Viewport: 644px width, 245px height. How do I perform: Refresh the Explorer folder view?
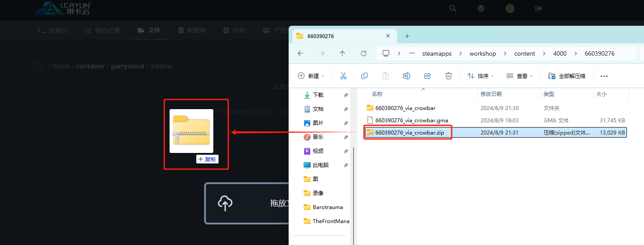[x=363, y=53]
